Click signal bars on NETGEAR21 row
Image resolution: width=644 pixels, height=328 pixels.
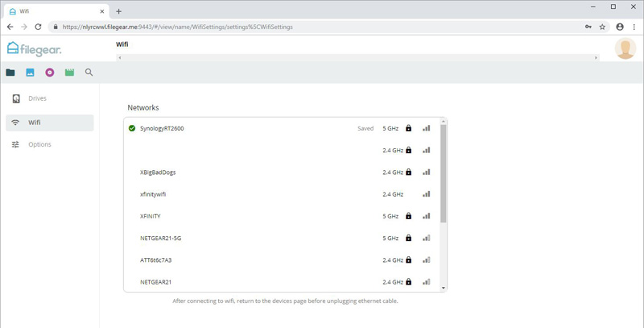(427, 282)
